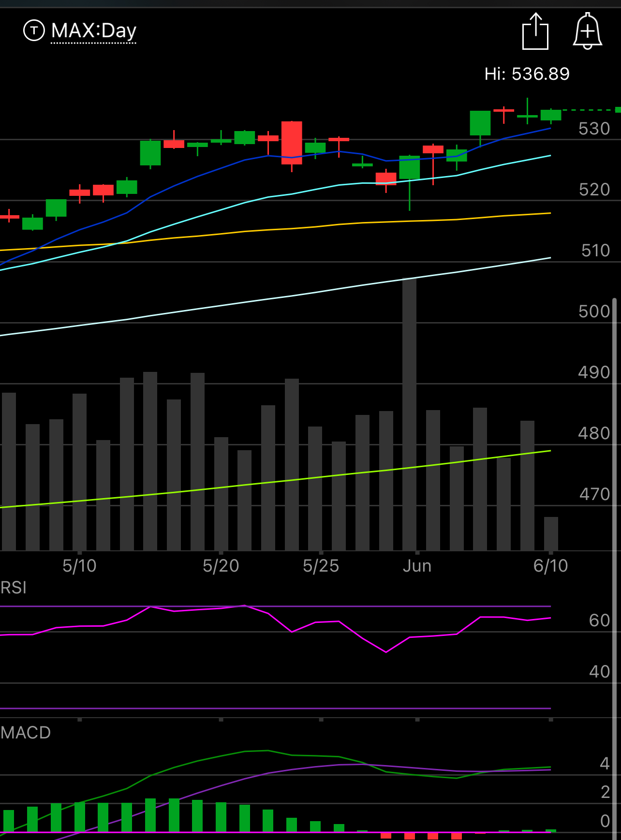Tap the tallest volume bar at Jun

409,414
